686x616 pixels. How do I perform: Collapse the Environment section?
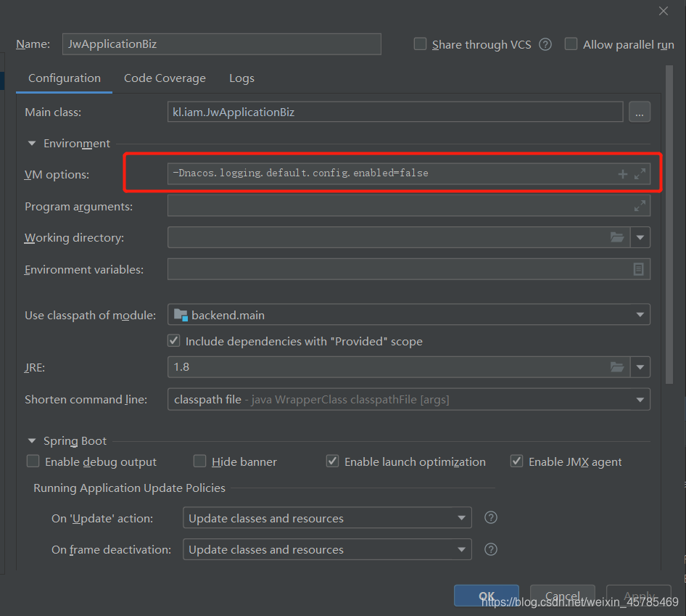tap(32, 143)
